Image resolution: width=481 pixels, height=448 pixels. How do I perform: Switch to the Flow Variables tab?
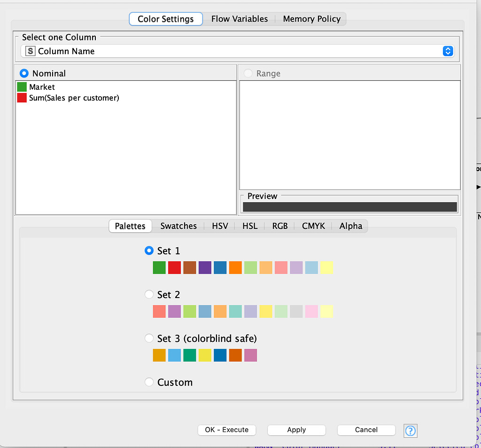[240, 19]
